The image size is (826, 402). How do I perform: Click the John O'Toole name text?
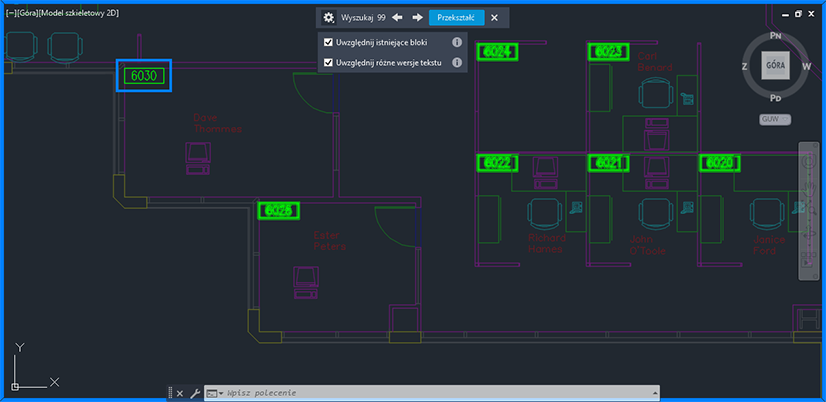coord(647,245)
